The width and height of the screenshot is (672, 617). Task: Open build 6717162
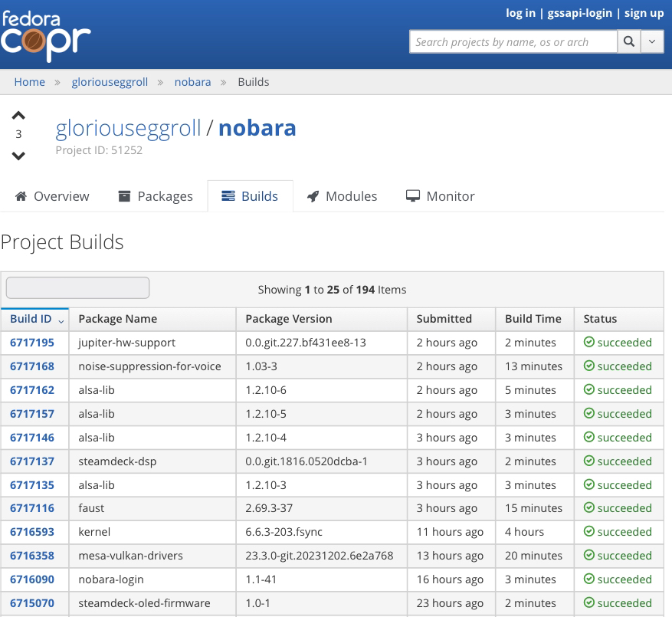pos(32,390)
